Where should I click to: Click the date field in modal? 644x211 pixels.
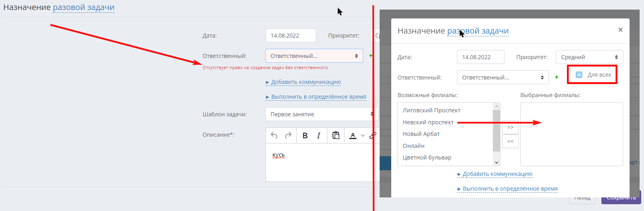click(481, 57)
